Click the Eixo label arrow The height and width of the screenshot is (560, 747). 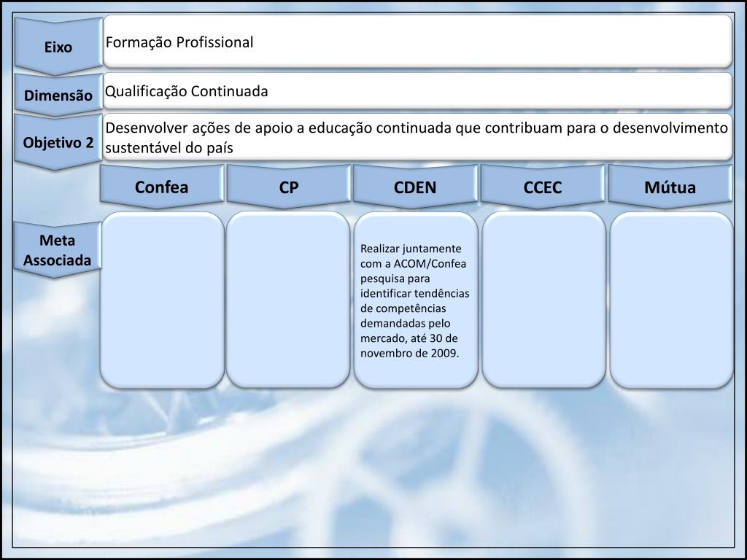click(x=58, y=46)
